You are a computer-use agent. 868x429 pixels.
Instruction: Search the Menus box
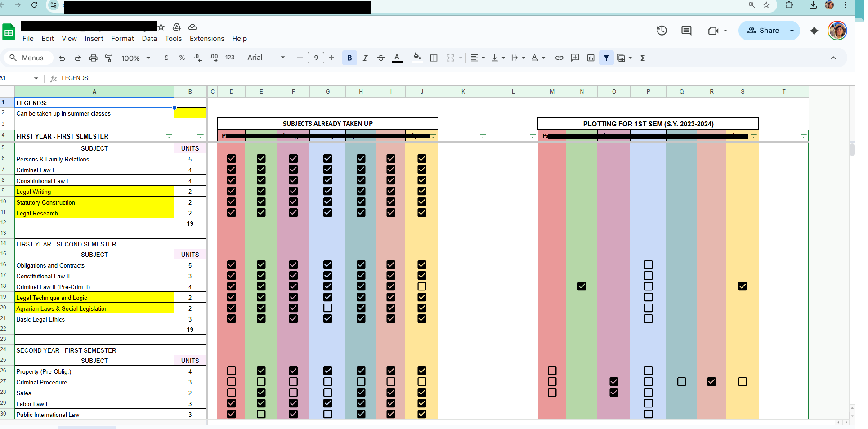(28, 58)
